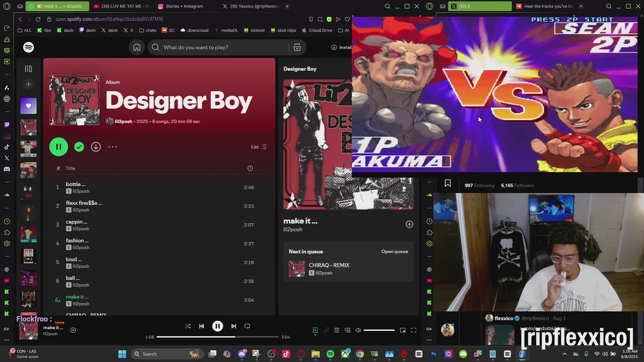Open kickbot bookmark

click(254, 30)
